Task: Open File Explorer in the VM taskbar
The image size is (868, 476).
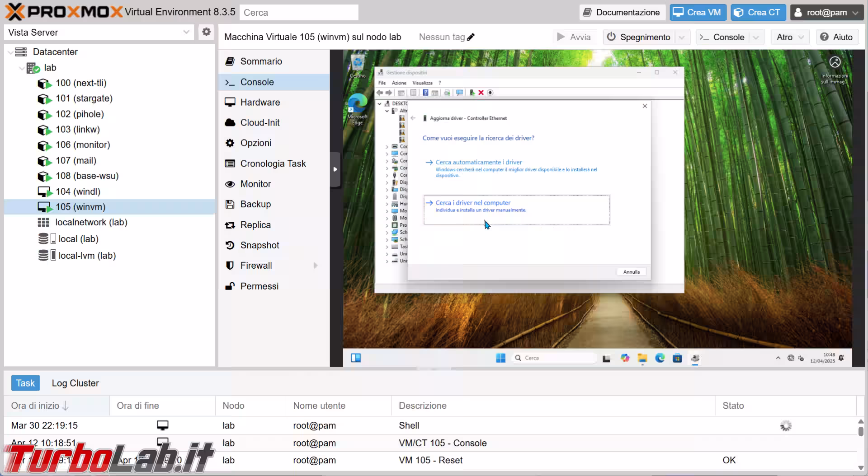Action: pos(642,358)
